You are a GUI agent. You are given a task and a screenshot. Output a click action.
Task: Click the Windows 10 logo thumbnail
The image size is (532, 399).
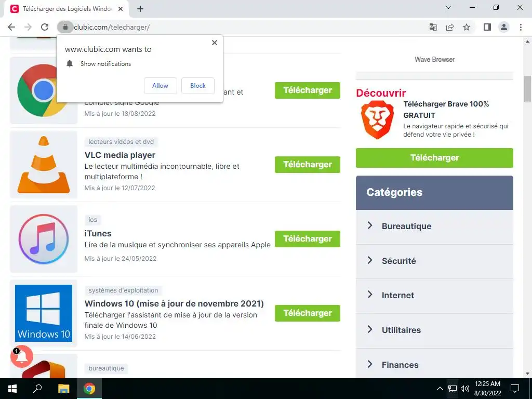click(x=44, y=313)
